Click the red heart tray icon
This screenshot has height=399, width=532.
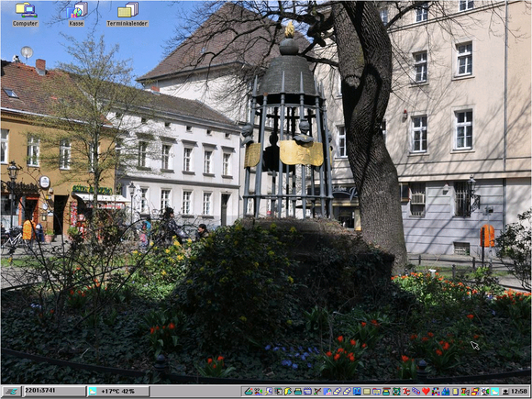point(426,392)
